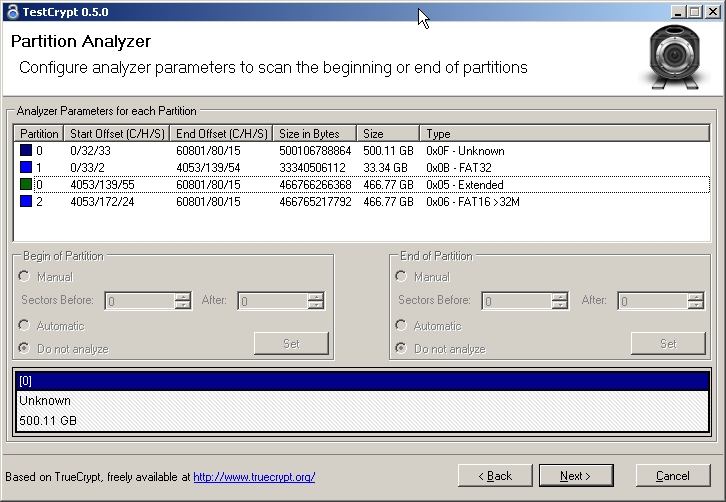The width and height of the screenshot is (726, 502).
Task: Click start offset 4053/172/24
Action: tap(102, 202)
